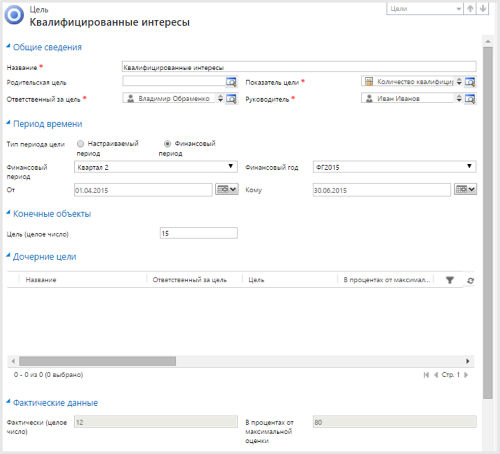Click the Цель (целое число) field
The height and width of the screenshot is (454, 500).
tap(199, 233)
